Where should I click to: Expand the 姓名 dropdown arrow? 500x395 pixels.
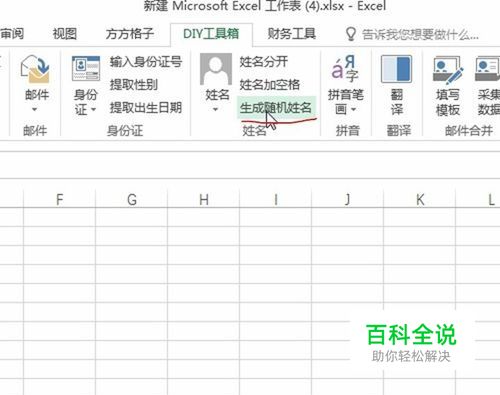point(215,109)
